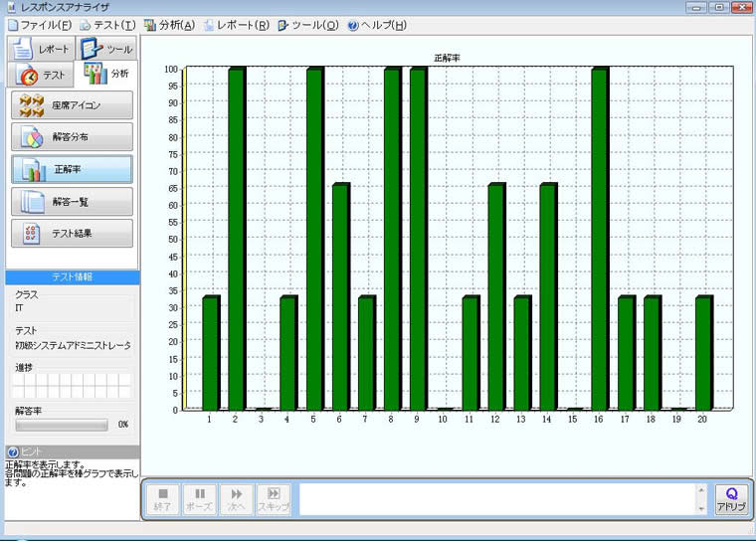
Task: Click the message text field beside スキップ
Action: (x=497, y=499)
